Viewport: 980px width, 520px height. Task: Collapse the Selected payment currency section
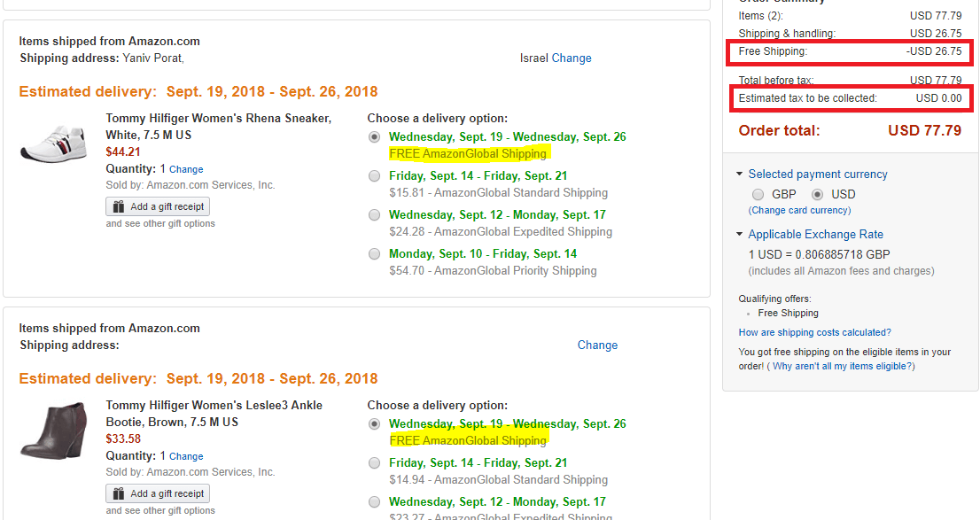(740, 175)
